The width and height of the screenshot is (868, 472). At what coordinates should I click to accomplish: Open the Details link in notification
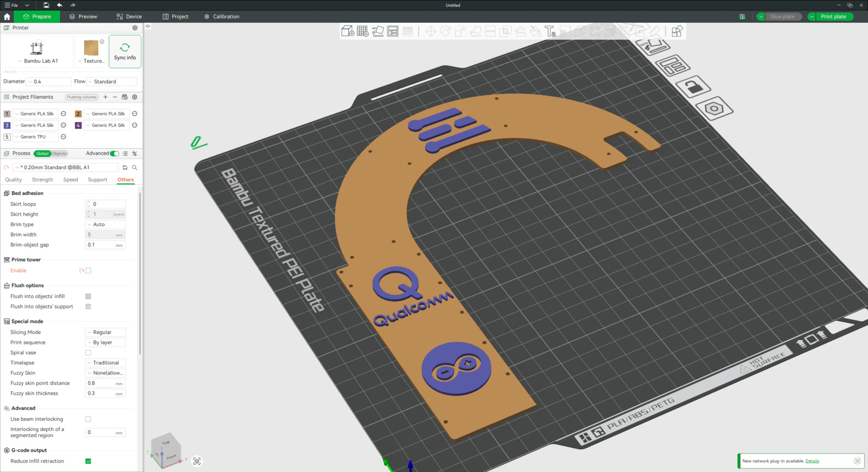click(x=812, y=461)
